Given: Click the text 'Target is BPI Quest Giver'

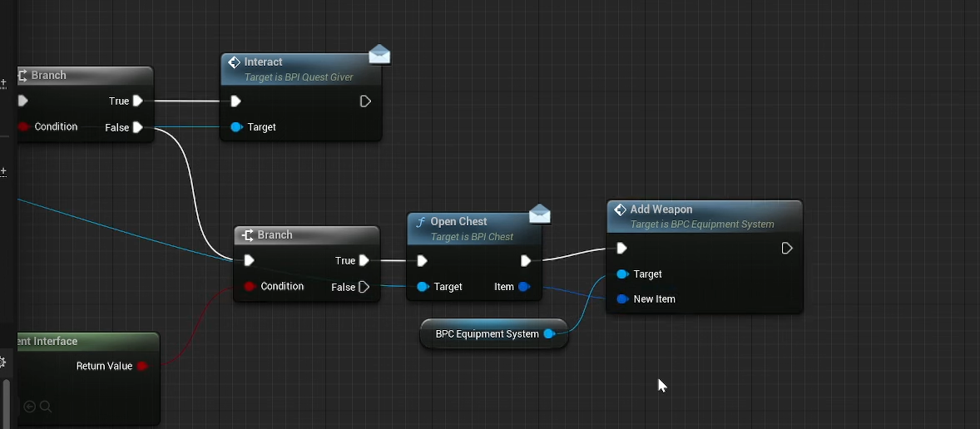Looking at the screenshot, I should pos(299,77).
